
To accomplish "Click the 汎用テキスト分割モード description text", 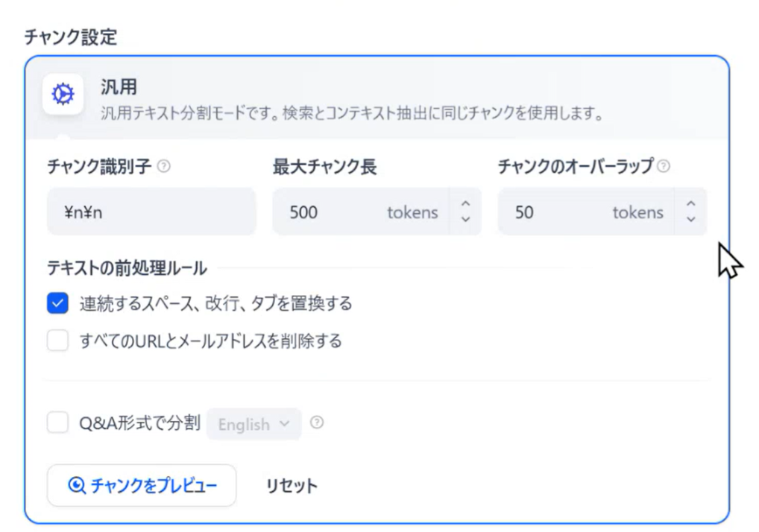I will click(x=353, y=114).
